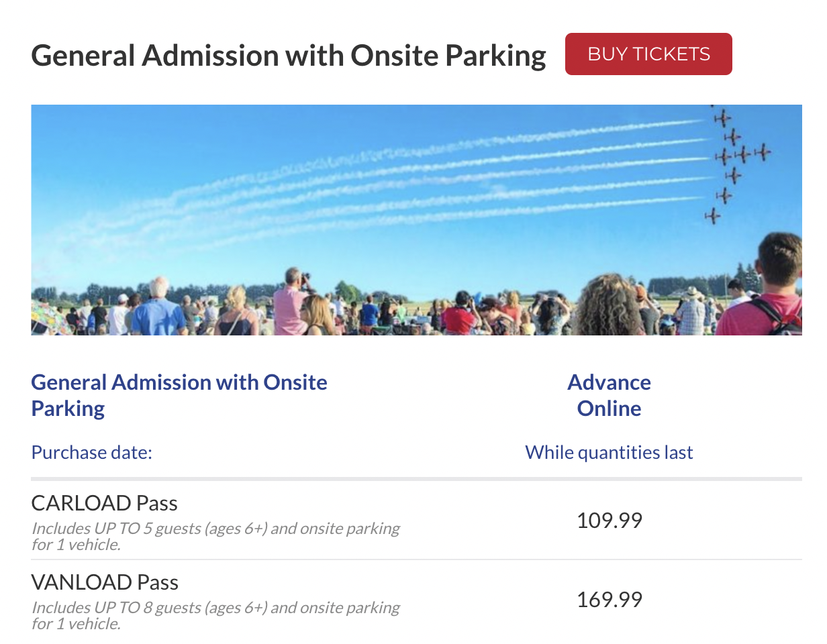The image size is (827, 644).
Task: Click the 109.99 price
Action: pos(610,521)
